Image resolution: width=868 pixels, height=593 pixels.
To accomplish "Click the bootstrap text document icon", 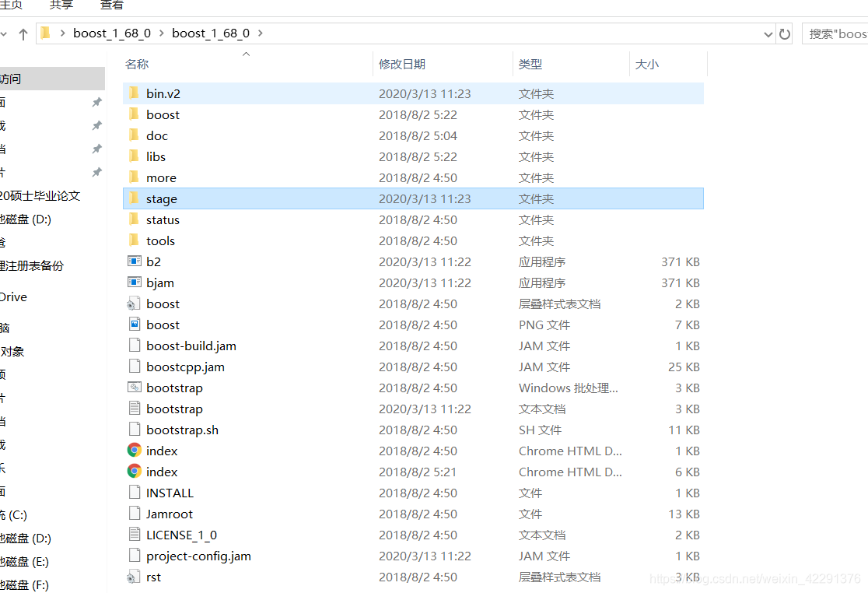I will pos(135,409).
